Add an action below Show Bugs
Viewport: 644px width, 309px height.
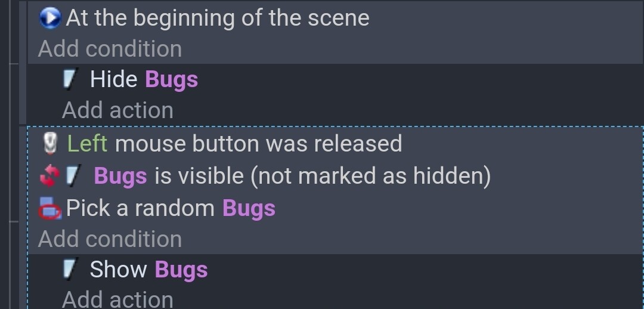pos(118,299)
